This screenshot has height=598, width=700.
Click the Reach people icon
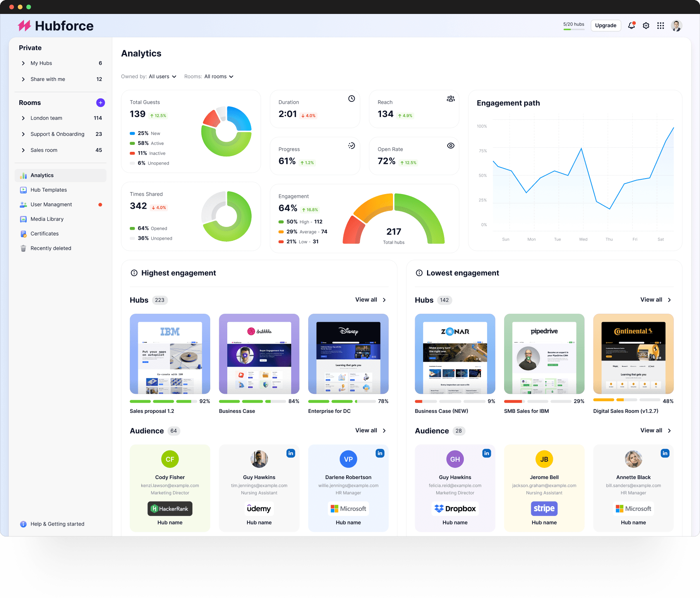pos(451,99)
